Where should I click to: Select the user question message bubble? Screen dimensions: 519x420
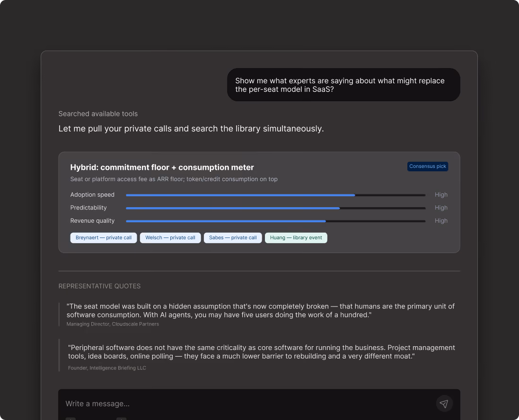(343, 85)
